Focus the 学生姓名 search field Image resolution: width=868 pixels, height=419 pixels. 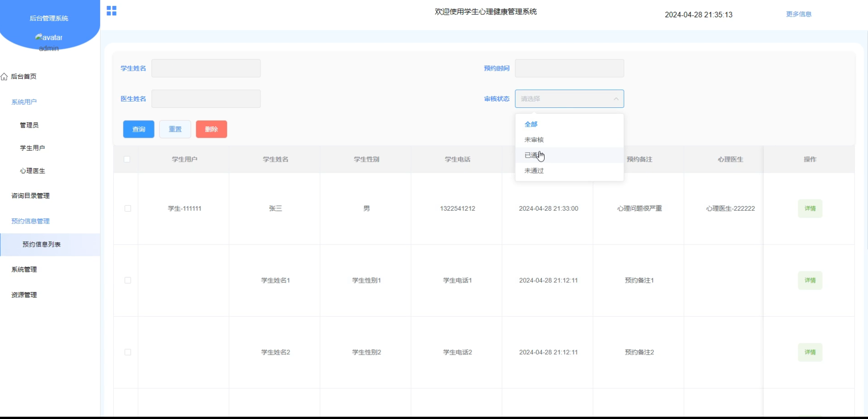coord(206,68)
